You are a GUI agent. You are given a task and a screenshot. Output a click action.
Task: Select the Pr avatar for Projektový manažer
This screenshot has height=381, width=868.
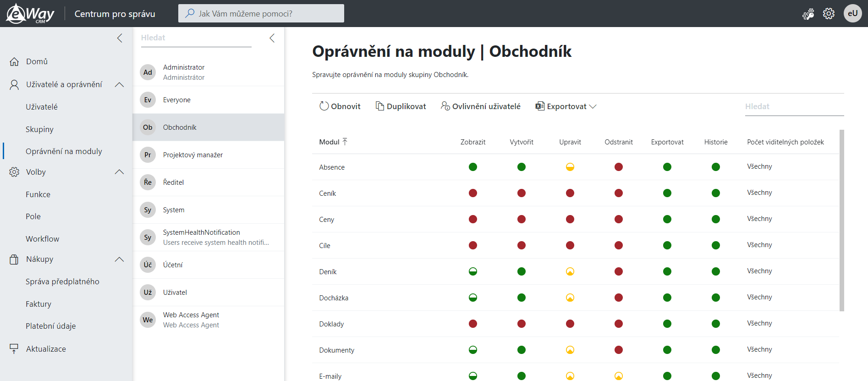tap(148, 155)
